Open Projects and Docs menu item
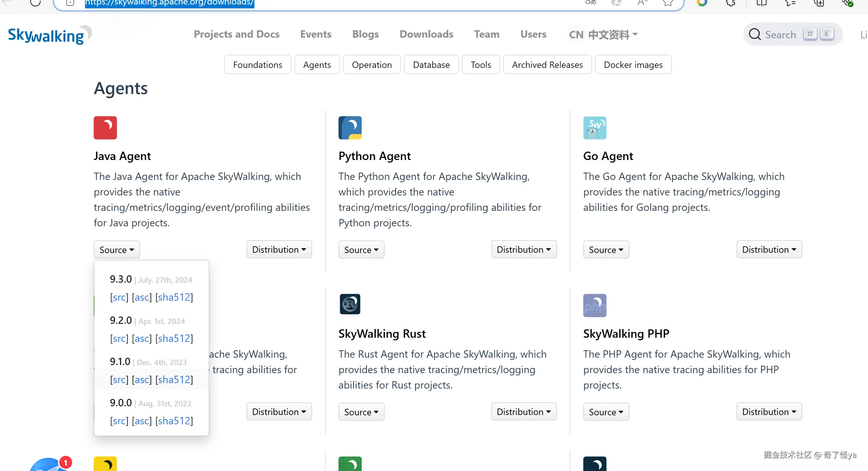Screen dimensions: 868x471 tap(236, 34)
